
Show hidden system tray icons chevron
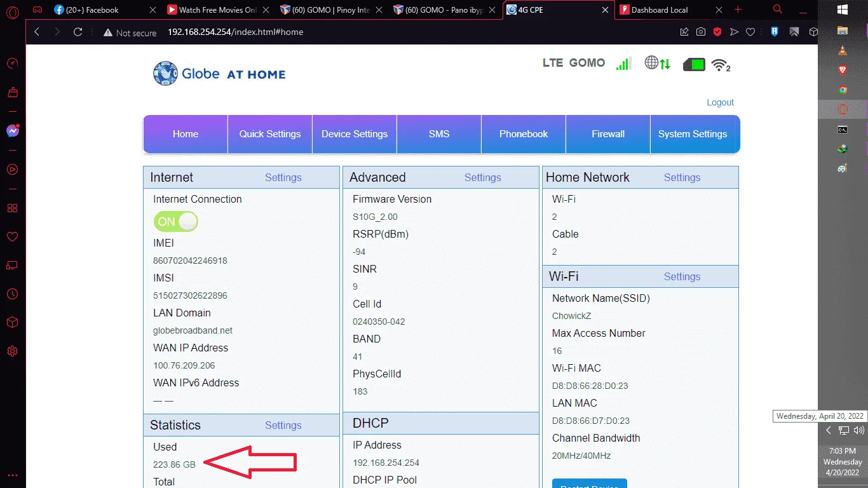(x=828, y=430)
